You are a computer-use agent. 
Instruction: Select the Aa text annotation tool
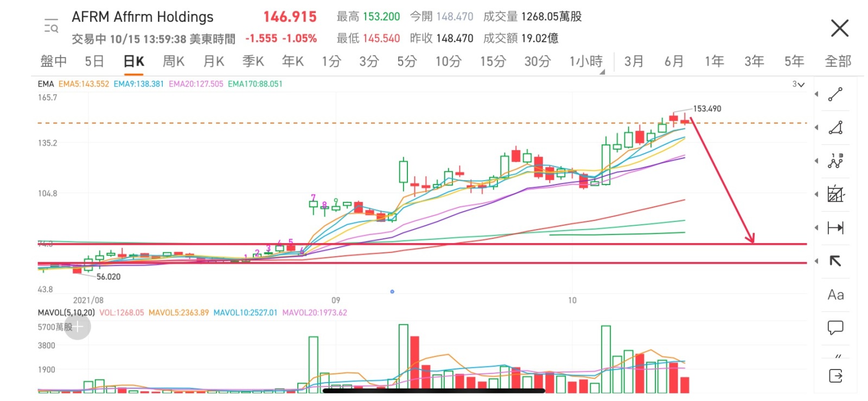[x=835, y=295]
